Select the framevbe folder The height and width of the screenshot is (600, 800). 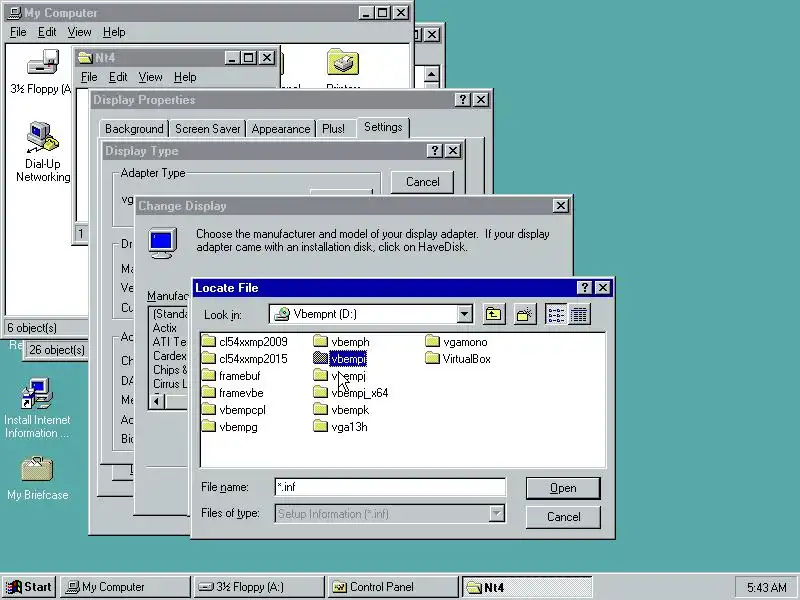[x=233, y=393]
